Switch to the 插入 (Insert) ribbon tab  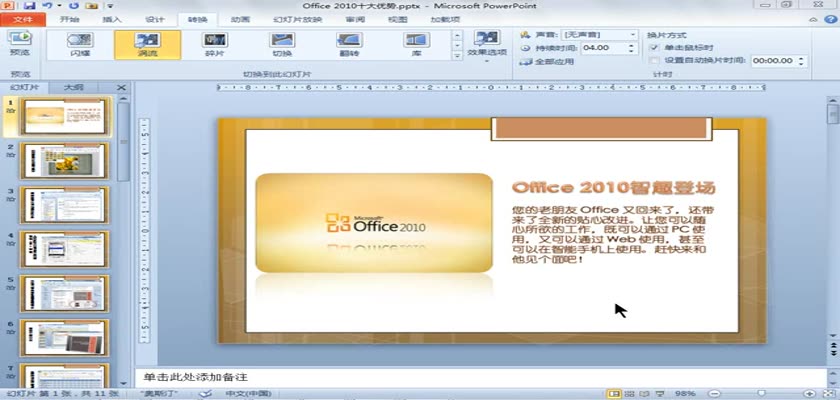(x=112, y=20)
